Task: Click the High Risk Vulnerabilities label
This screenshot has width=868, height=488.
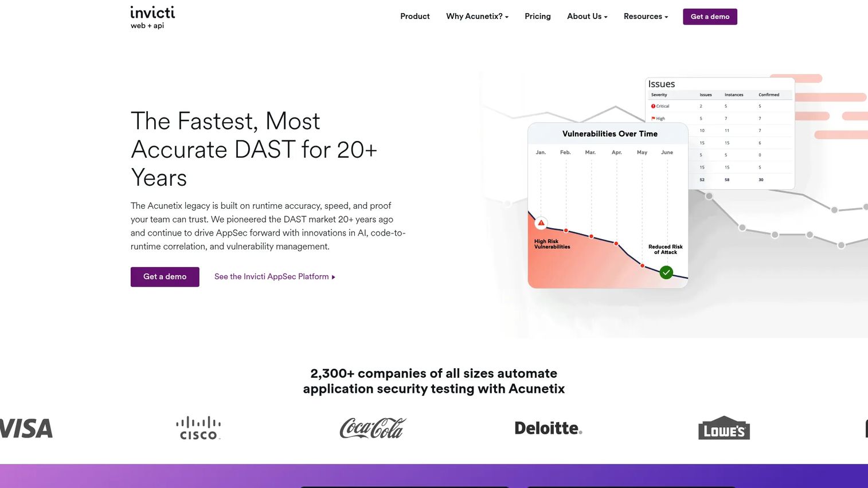Action: (552, 244)
